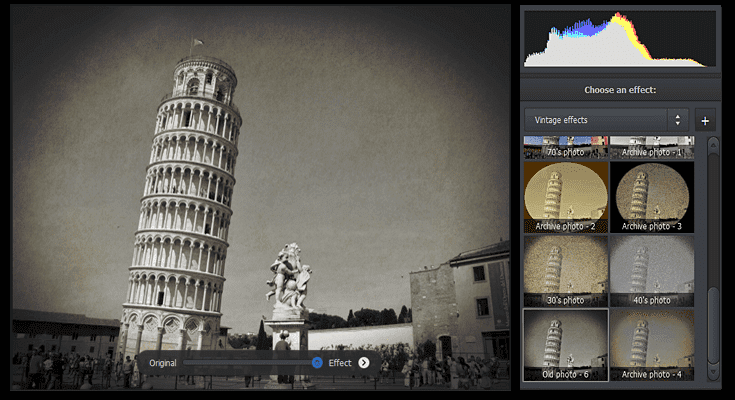Select the Archive photo - 2 effect
The width and height of the screenshot is (735, 400).
pos(565,196)
